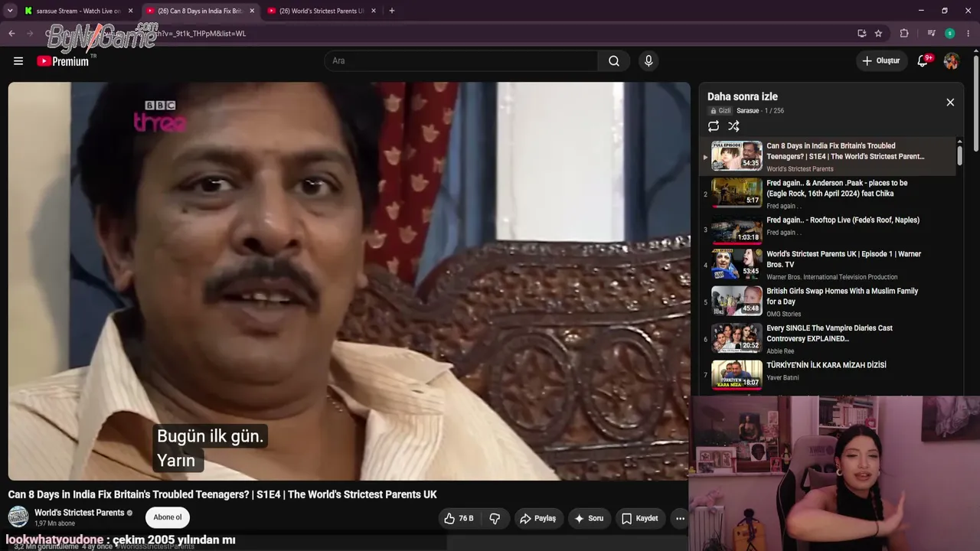Open thumbnail for TÜRKİYE'NİN İLK KARA MİZAH DİZİSİ
Image resolution: width=980 pixels, height=551 pixels.
pyautogui.click(x=737, y=375)
